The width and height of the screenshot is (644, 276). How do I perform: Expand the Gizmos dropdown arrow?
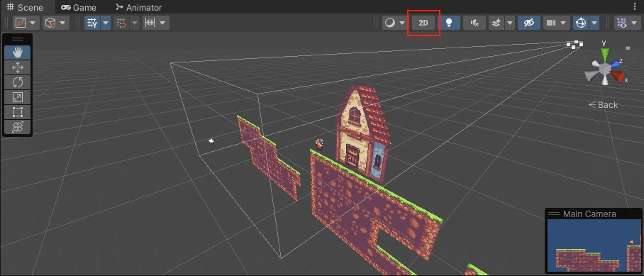click(x=594, y=23)
